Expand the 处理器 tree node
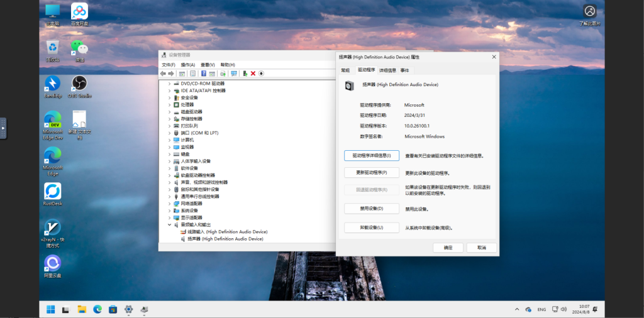The image size is (644, 318). (169, 104)
